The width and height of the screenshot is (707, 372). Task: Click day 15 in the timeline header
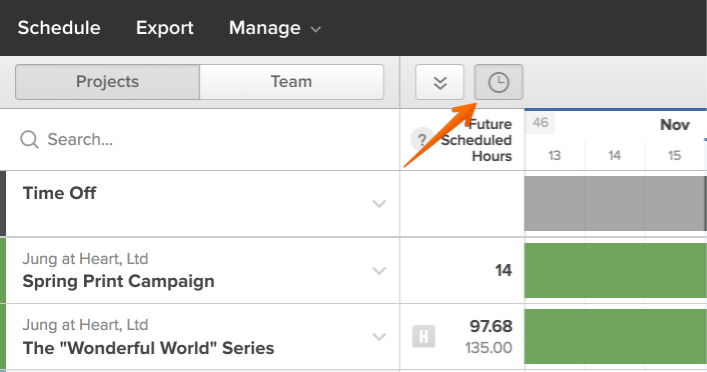coord(674,156)
